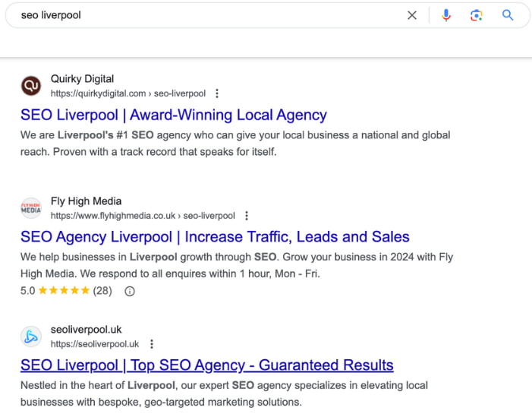Viewport: 532px width, 420px height.
Task: Start voice search with the microphone icon
Action: tap(446, 15)
